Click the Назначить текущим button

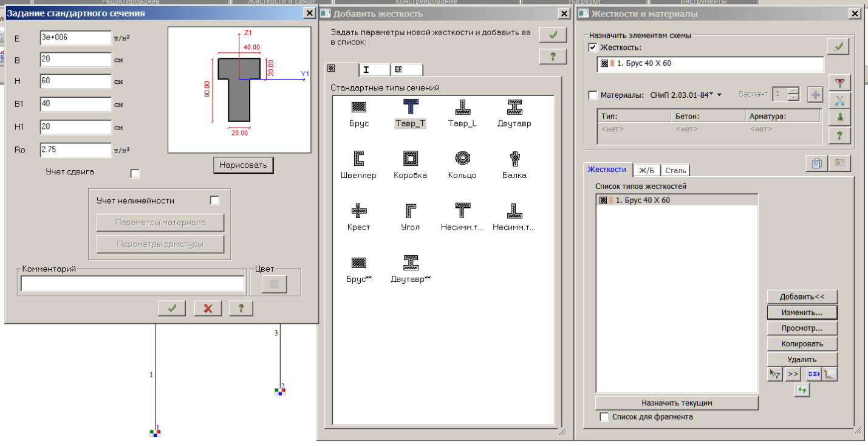[677, 403]
